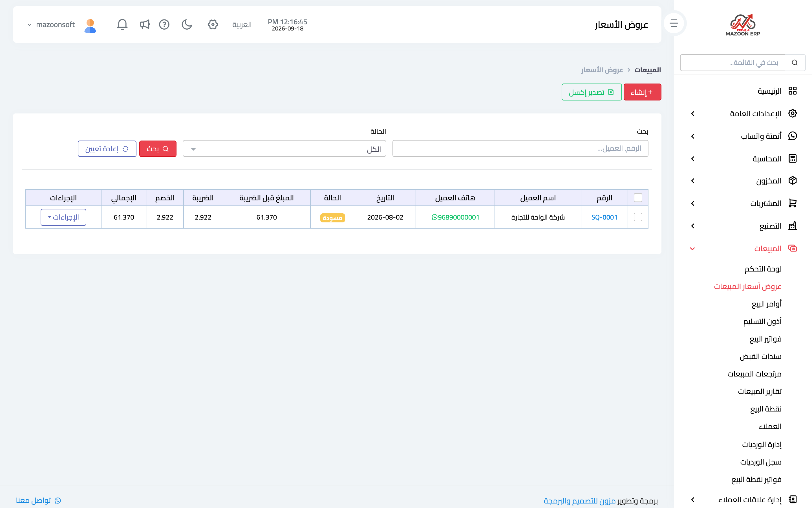Open إدارة الورديات menu item
812x508 pixels.
tap(762, 444)
